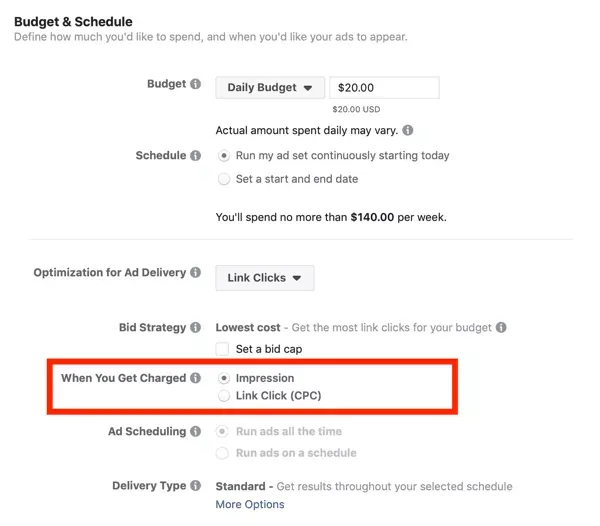Viewport: 600px width, 526px height.
Task: Select the Link Click (CPC) radio button
Action: coord(224,397)
